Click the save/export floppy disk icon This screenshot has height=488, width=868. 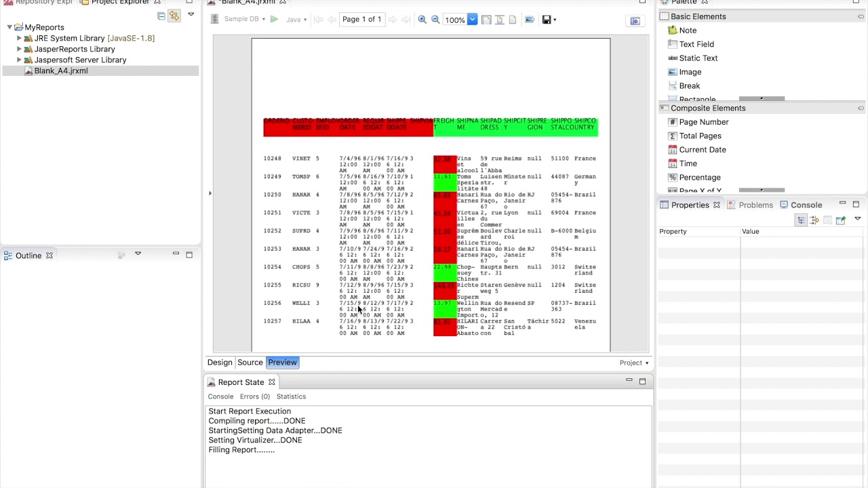click(x=547, y=20)
